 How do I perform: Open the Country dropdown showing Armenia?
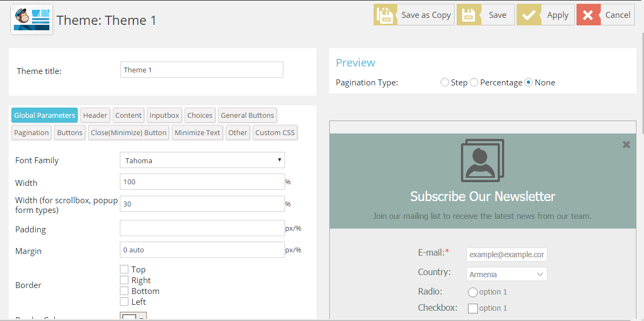tap(506, 274)
